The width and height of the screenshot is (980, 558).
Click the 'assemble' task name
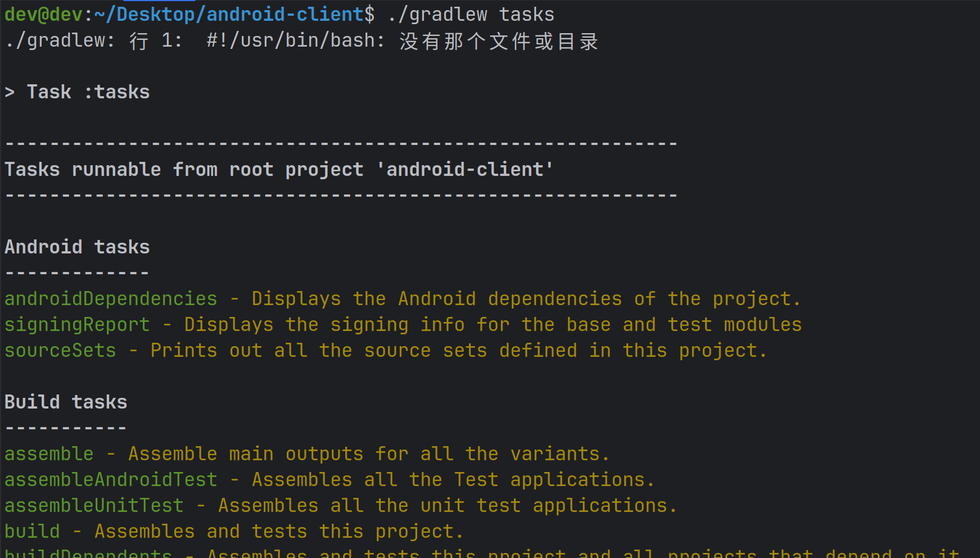[49, 454]
